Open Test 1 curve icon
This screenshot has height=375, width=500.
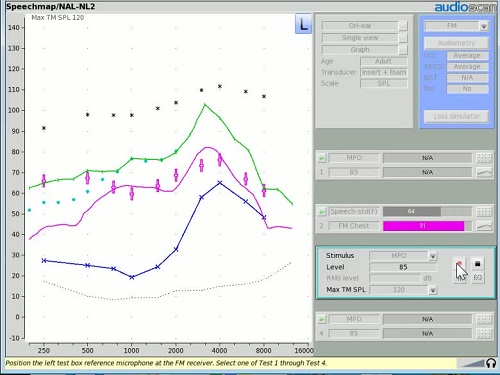[x=484, y=172]
